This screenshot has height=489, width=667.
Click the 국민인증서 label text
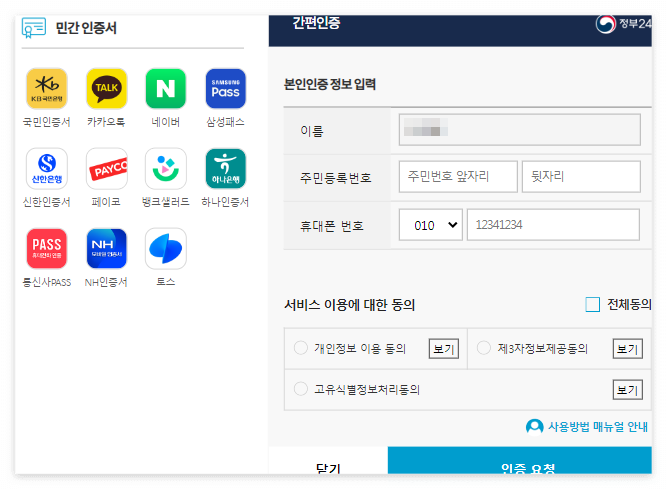pyautogui.click(x=47, y=122)
